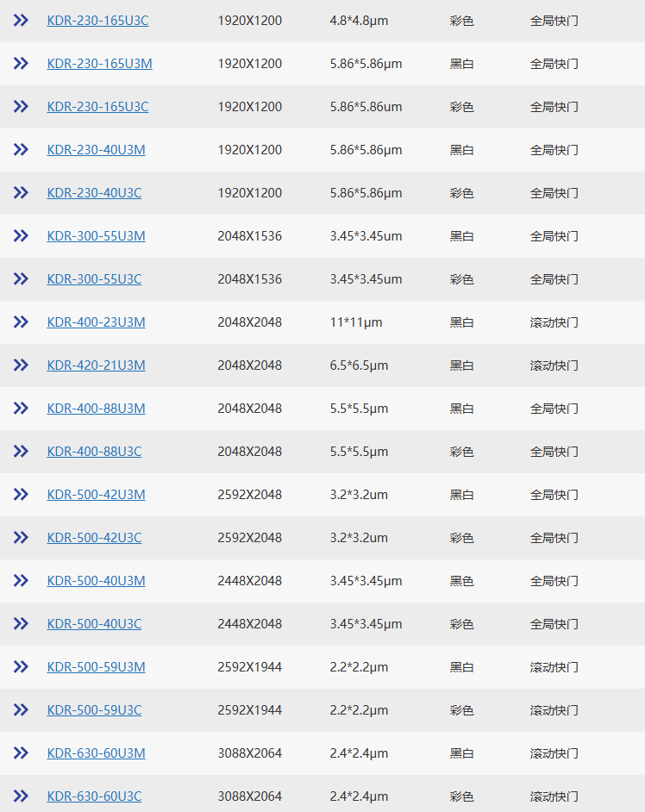Open the KDR-230-40U3C product link

[94, 193]
